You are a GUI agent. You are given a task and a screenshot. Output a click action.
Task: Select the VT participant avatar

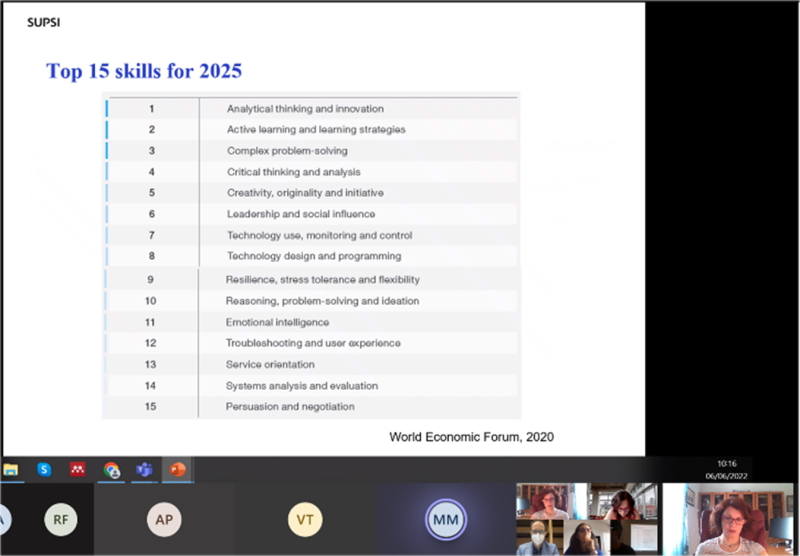305,518
